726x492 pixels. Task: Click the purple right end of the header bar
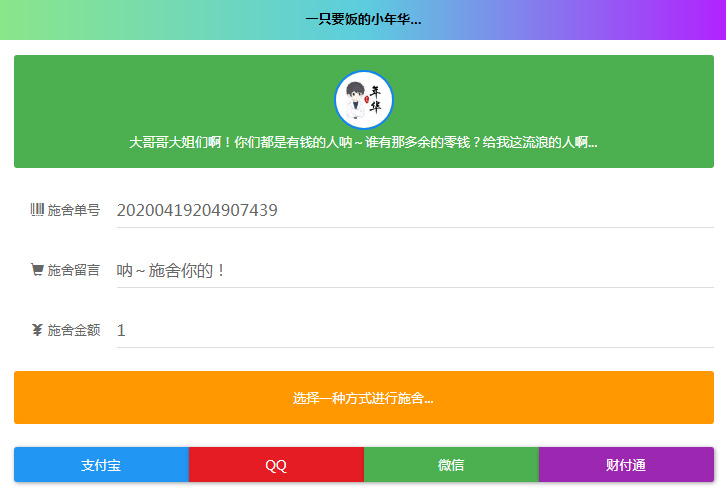[690, 19]
